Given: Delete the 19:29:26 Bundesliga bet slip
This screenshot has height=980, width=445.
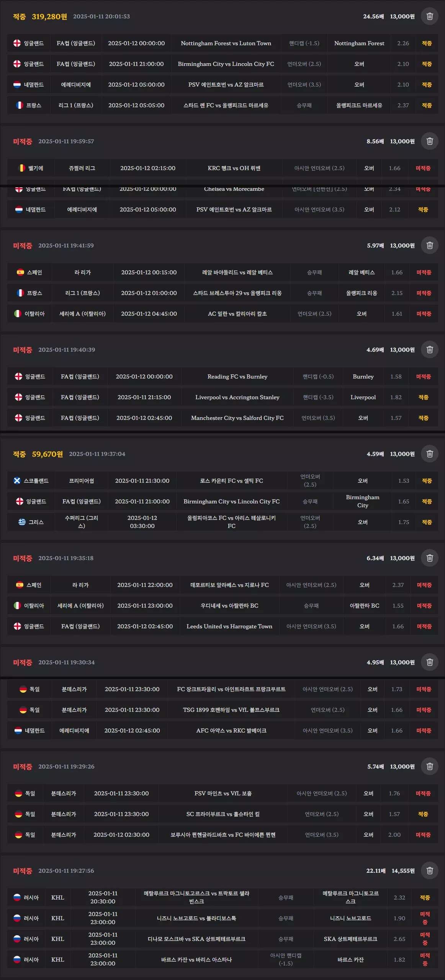Looking at the screenshot, I should point(429,767).
